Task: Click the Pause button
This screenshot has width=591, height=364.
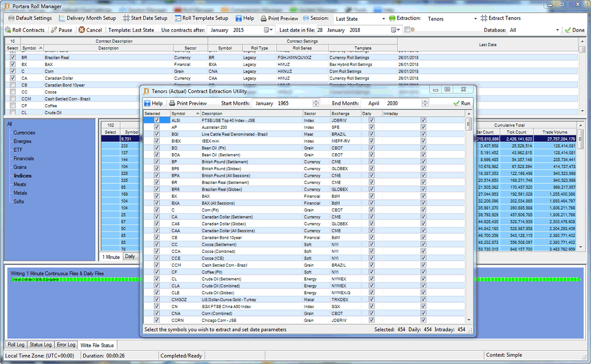Action: [62, 30]
